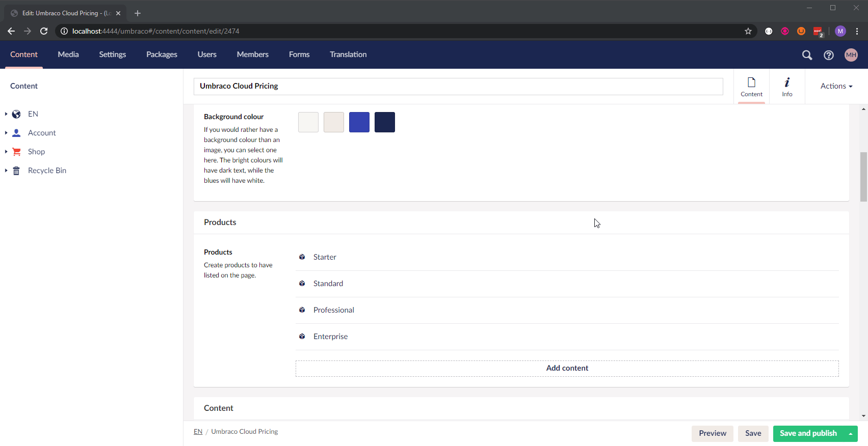Click the Shop cart icon
The image size is (868, 446).
[x=16, y=152]
